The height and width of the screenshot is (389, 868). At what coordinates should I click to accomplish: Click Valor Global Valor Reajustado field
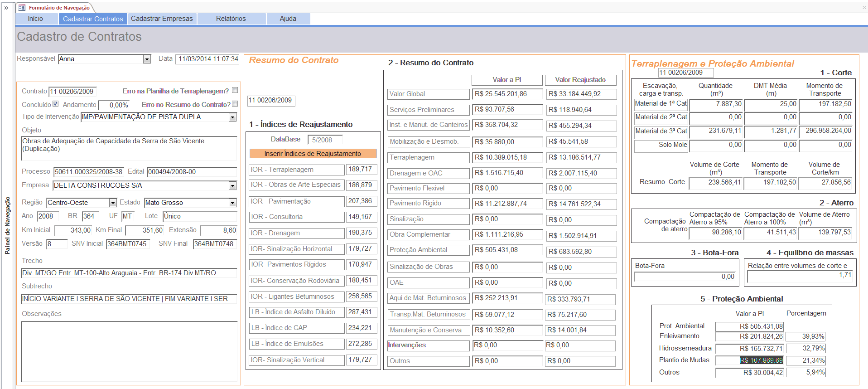point(581,94)
